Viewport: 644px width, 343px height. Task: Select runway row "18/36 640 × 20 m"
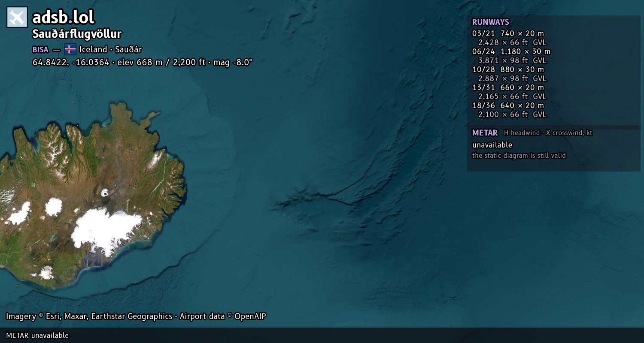click(508, 105)
